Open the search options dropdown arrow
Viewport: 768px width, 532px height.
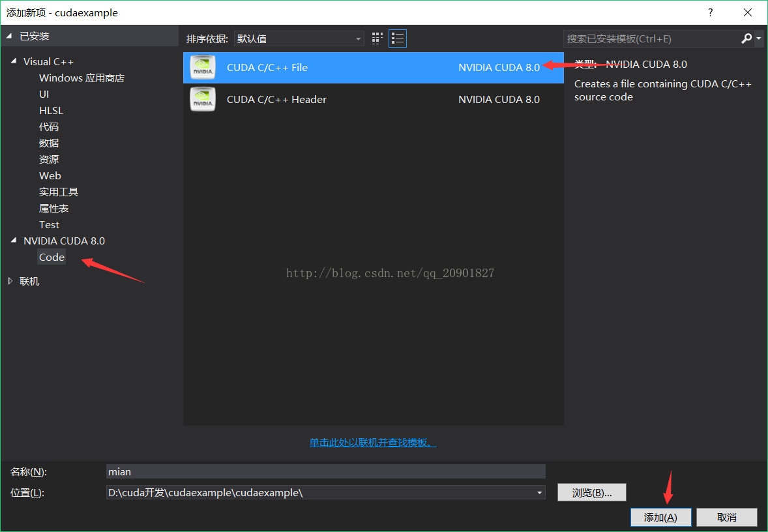pyautogui.click(x=759, y=38)
